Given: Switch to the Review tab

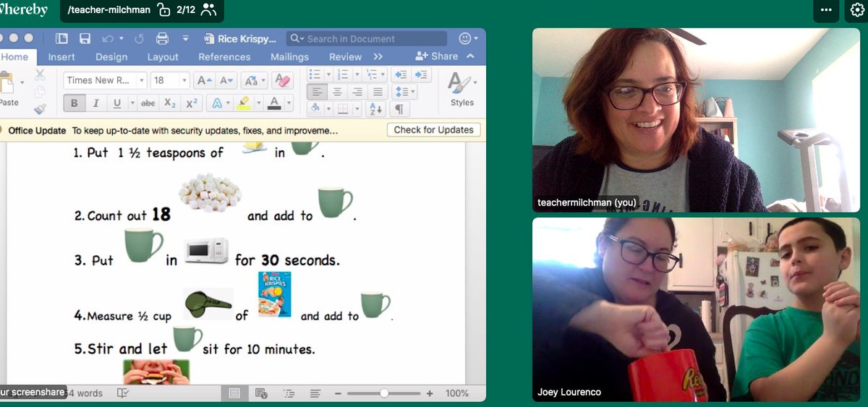Looking at the screenshot, I should tap(345, 56).
